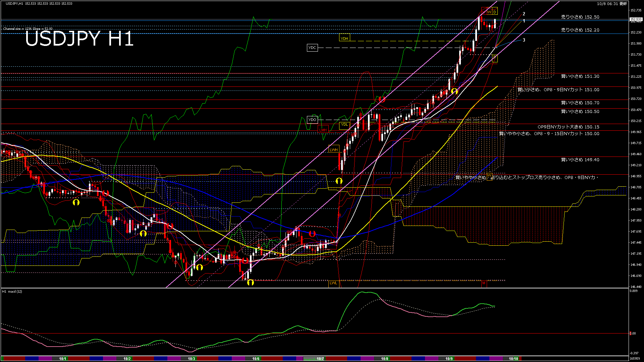The image size is (644, 362).
Task: Select the YDO box label
Action: [x=312, y=120]
